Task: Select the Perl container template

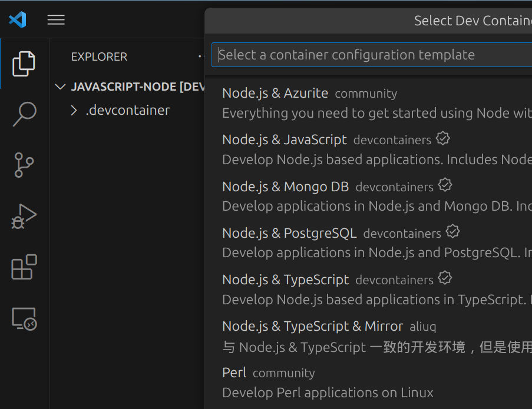Action: (x=234, y=373)
